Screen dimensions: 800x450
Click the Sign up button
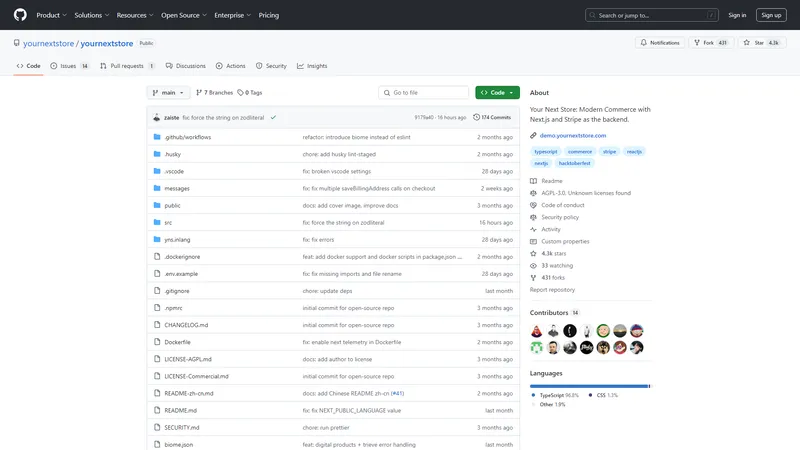coord(771,15)
